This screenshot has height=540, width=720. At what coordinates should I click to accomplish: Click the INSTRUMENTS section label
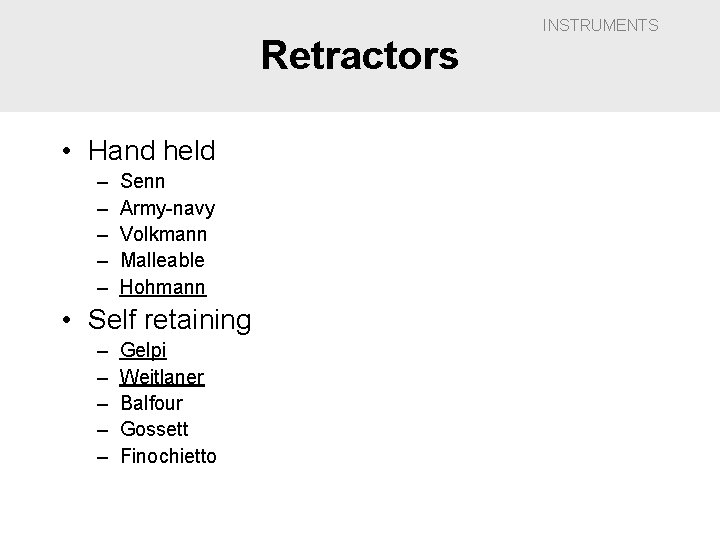(600, 25)
